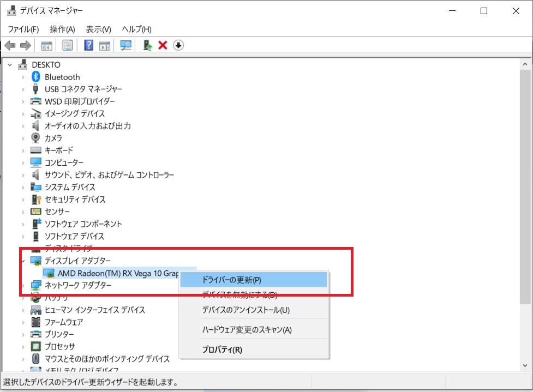The width and height of the screenshot is (533, 392).
Task: Expand the ソフトウェア コンポーネント node
Action: coord(23,224)
